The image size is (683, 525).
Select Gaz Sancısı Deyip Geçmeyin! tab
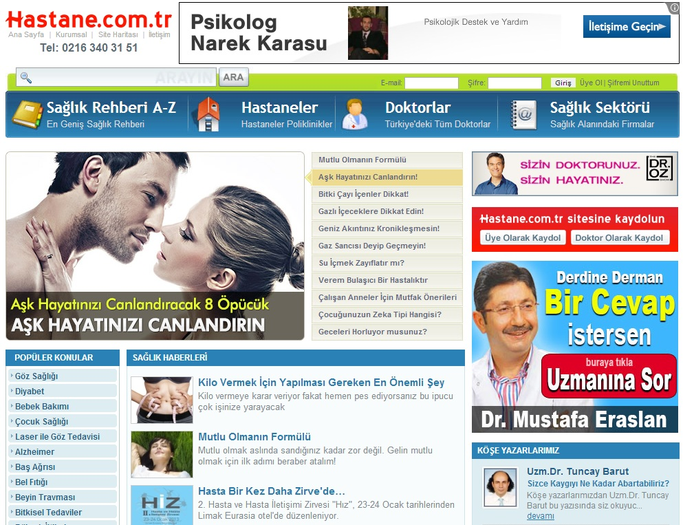coord(387,246)
